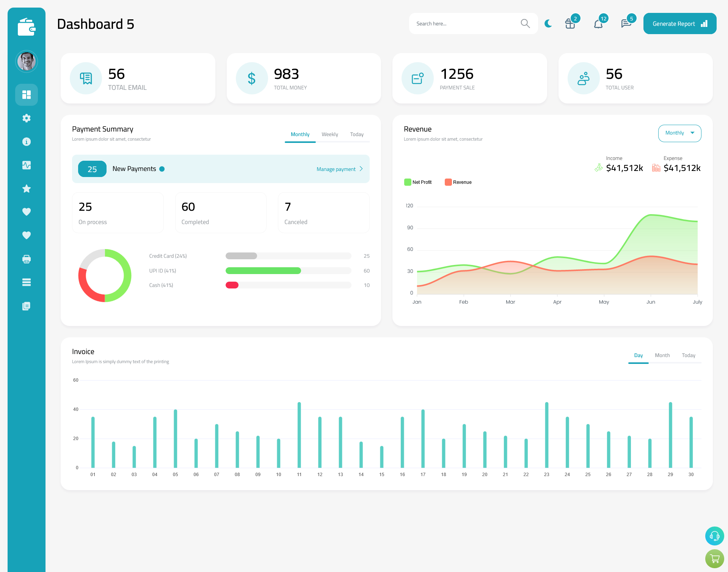The width and height of the screenshot is (728, 572).
Task: Toggle to Today payment summary view
Action: [x=357, y=134]
